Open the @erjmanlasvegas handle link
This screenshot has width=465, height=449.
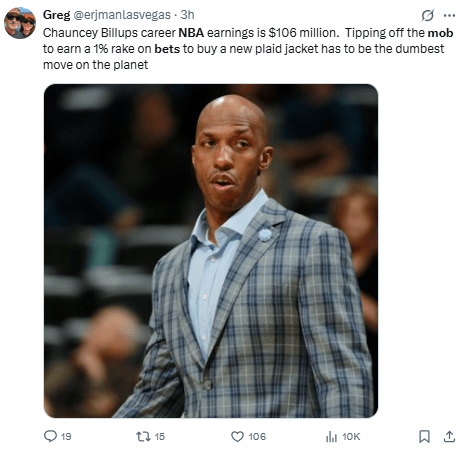122,15
